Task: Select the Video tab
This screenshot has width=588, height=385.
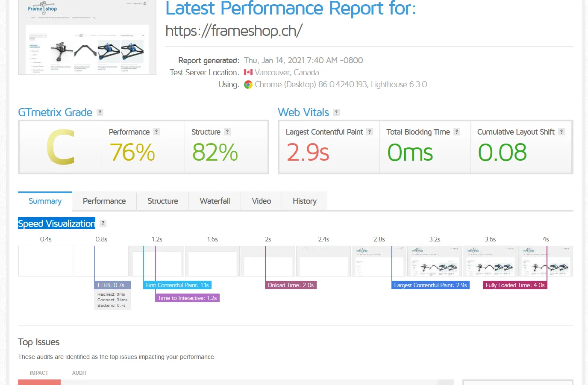Action: tap(262, 201)
